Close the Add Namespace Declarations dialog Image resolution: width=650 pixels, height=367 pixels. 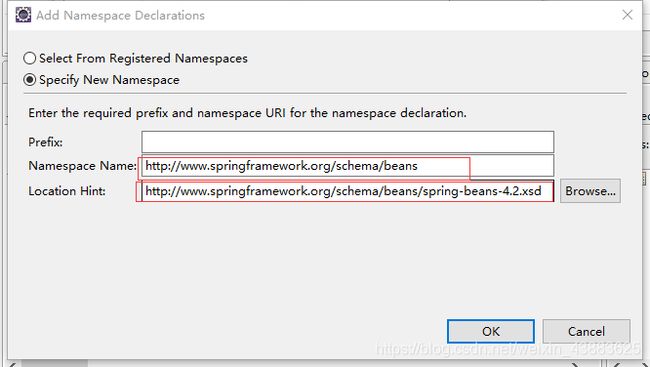pyautogui.click(x=627, y=15)
